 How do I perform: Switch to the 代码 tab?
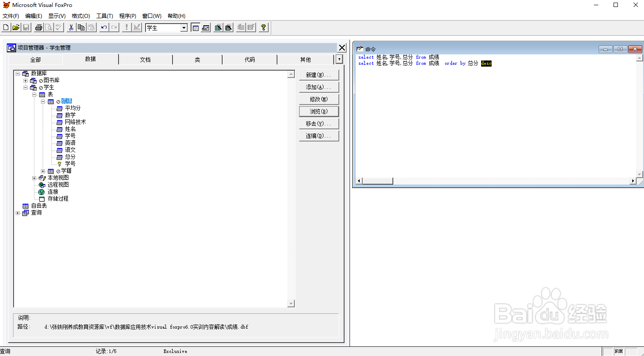tap(250, 60)
